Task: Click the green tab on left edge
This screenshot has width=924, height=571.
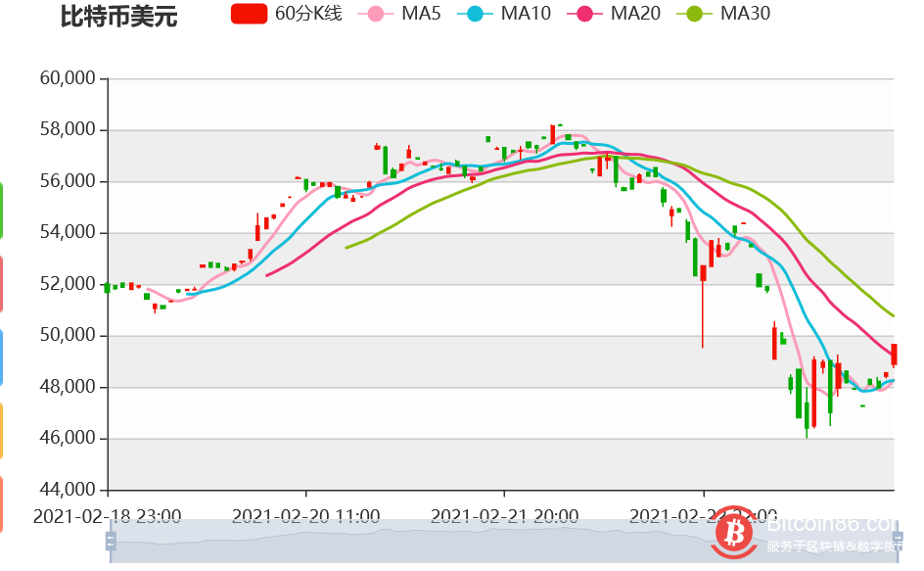Action: pyautogui.click(x=2, y=211)
